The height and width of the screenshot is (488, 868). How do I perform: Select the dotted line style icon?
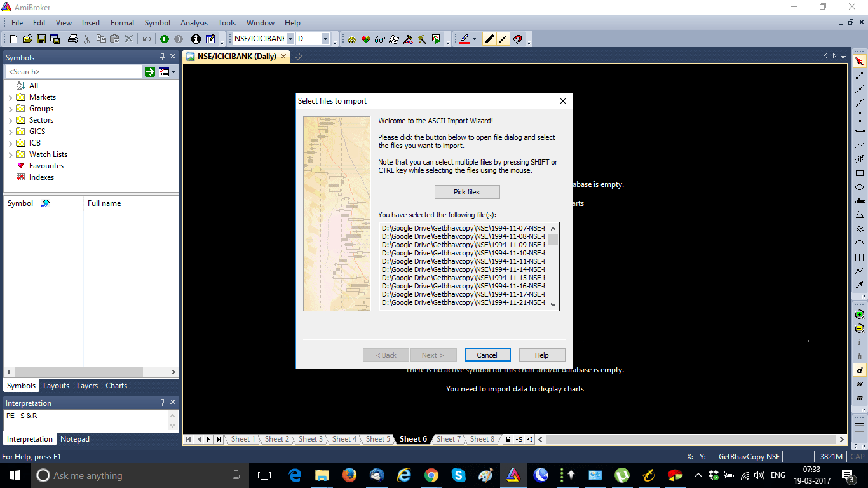point(503,39)
